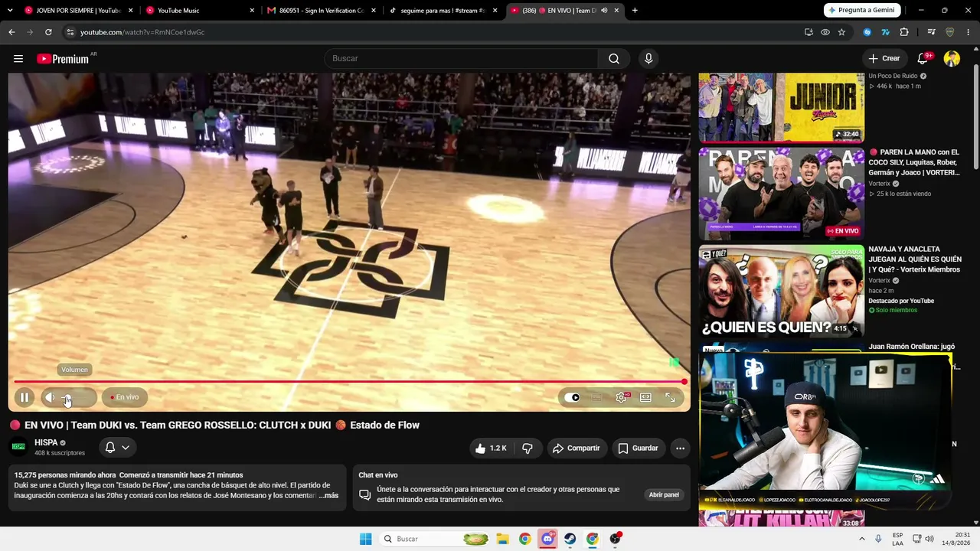980x551 pixels.
Task: Focus the YouTube Buscar search box
Action: [462, 59]
